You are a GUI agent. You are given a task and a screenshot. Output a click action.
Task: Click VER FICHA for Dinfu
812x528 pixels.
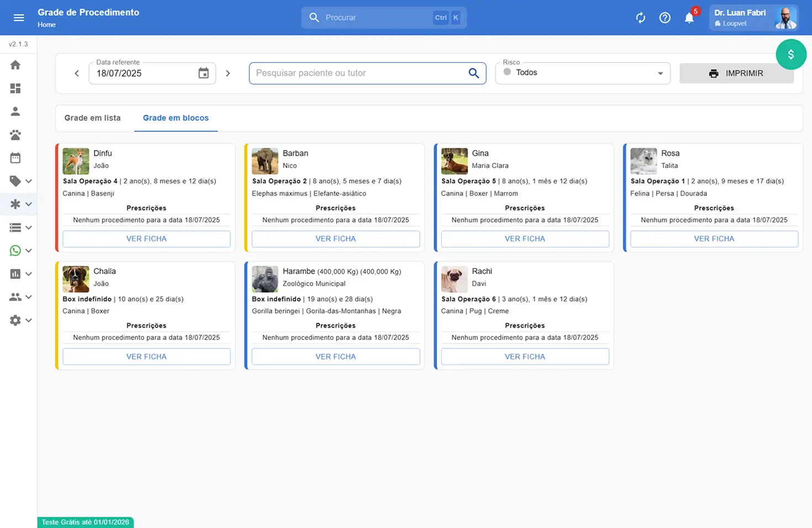[x=146, y=239]
